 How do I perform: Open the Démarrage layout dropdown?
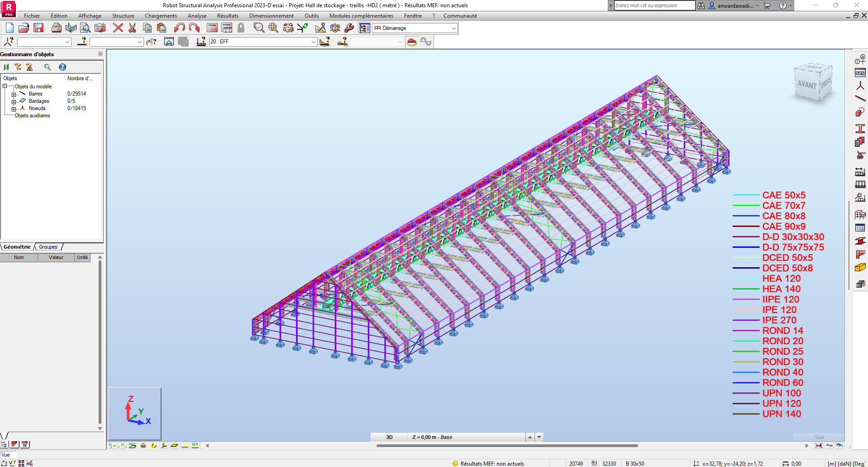point(453,28)
